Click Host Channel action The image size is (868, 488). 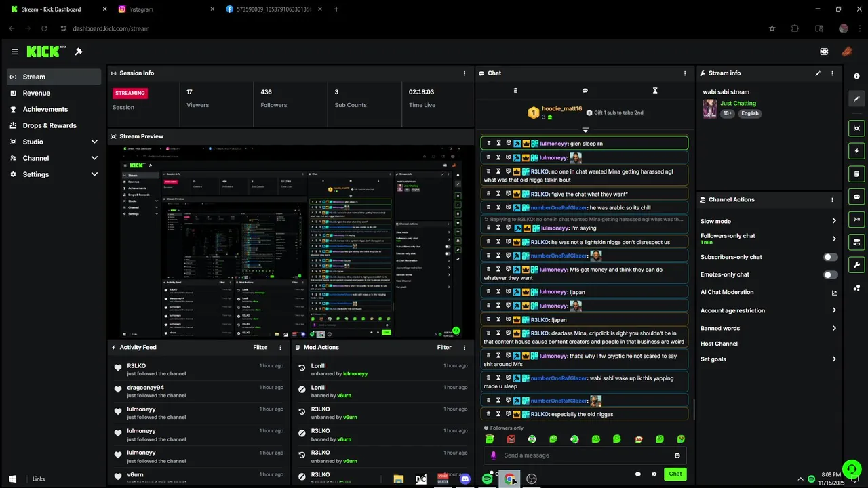[x=719, y=344]
